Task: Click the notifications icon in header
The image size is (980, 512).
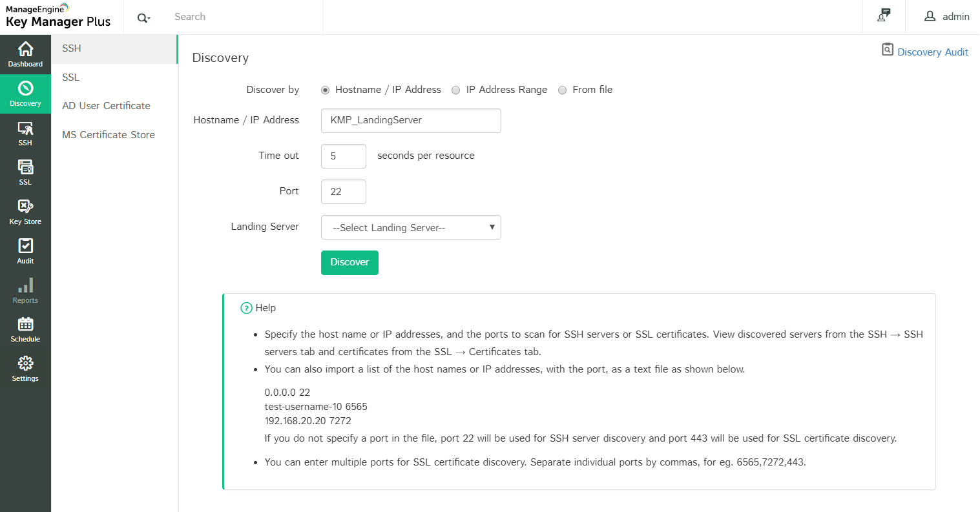Action: (x=883, y=16)
